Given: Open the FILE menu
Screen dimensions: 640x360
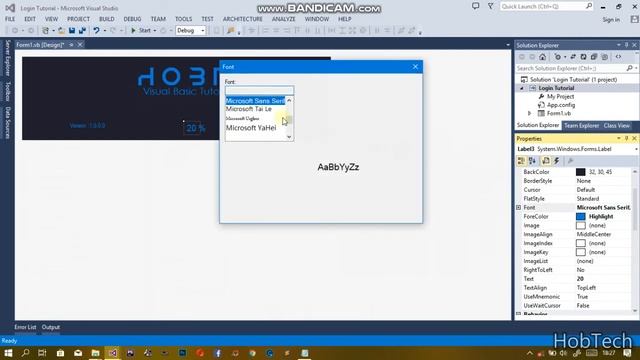Looking at the screenshot, I should click(x=10, y=19).
